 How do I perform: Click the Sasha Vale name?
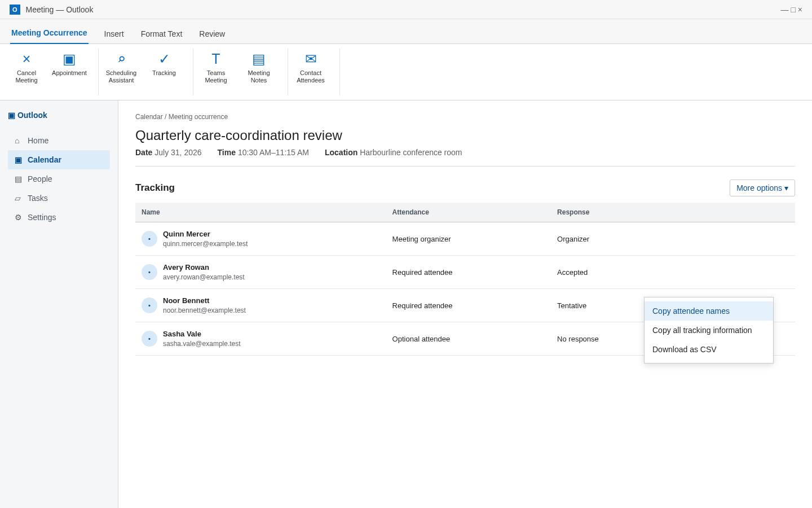[182, 334]
